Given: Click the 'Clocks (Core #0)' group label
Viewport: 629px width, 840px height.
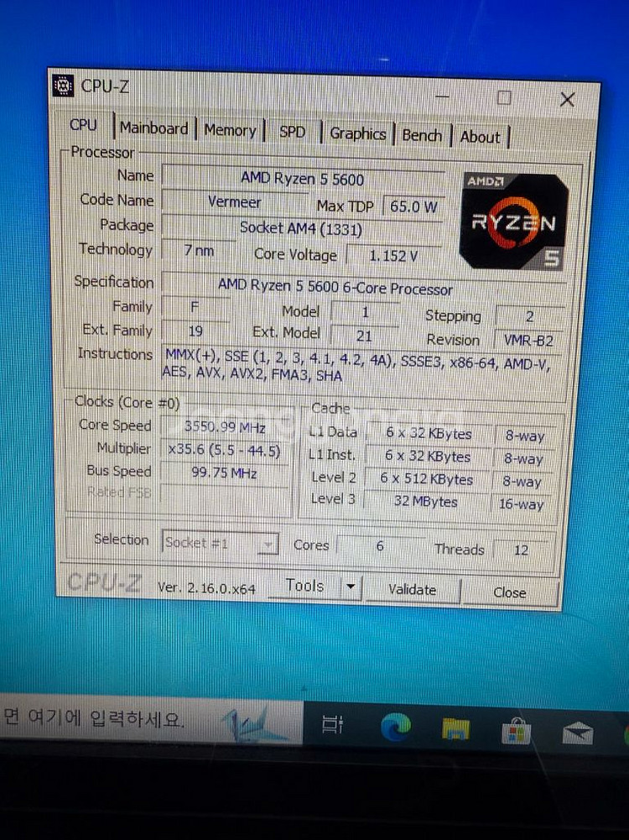Looking at the screenshot, I should pyautogui.click(x=127, y=402).
